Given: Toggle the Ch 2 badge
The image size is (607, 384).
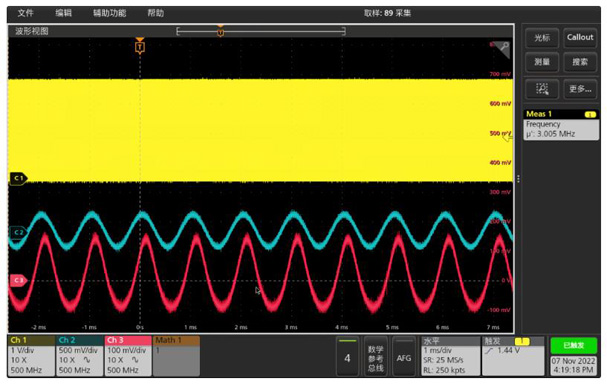Looking at the screenshot, I should 79,356.
